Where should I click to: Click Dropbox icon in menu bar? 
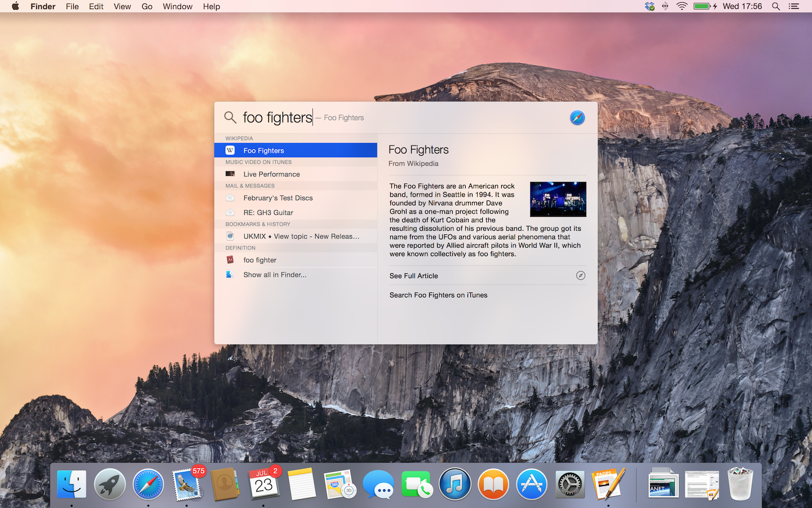[650, 6]
